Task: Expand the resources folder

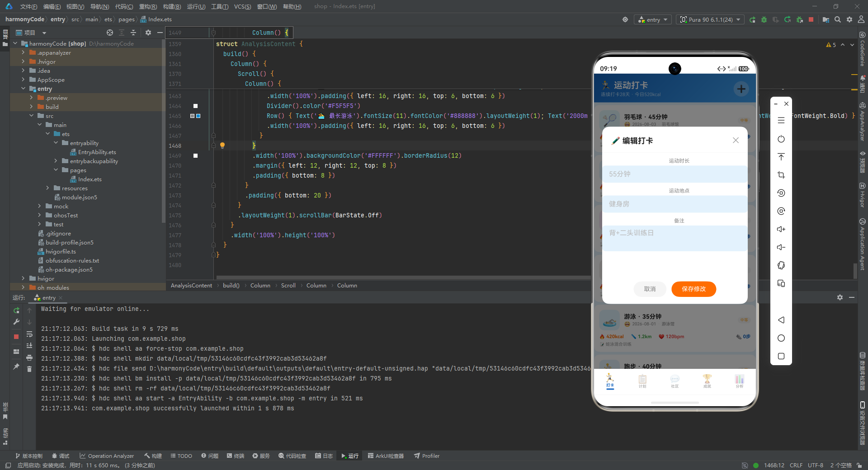Action: pyautogui.click(x=48, y=188)
